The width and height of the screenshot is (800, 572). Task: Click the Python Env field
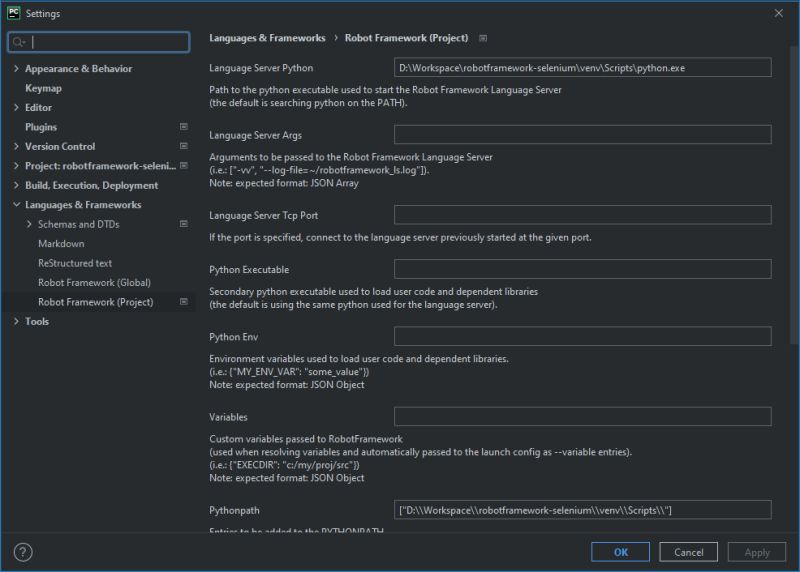(x=583, y=336)
